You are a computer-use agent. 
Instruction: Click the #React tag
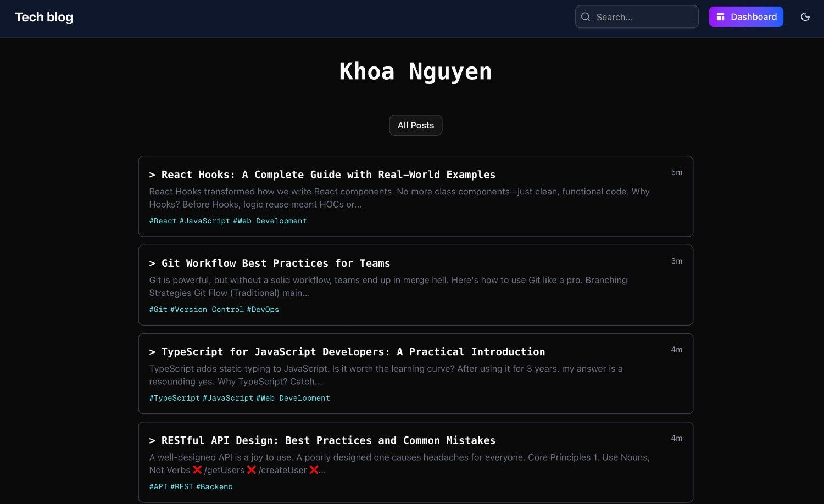(163, 221)
